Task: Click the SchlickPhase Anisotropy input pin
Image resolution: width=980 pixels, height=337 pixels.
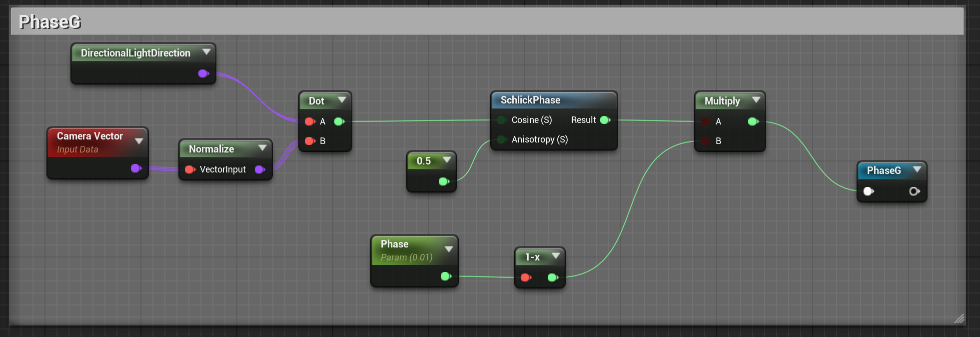Action: pos(501,139)
